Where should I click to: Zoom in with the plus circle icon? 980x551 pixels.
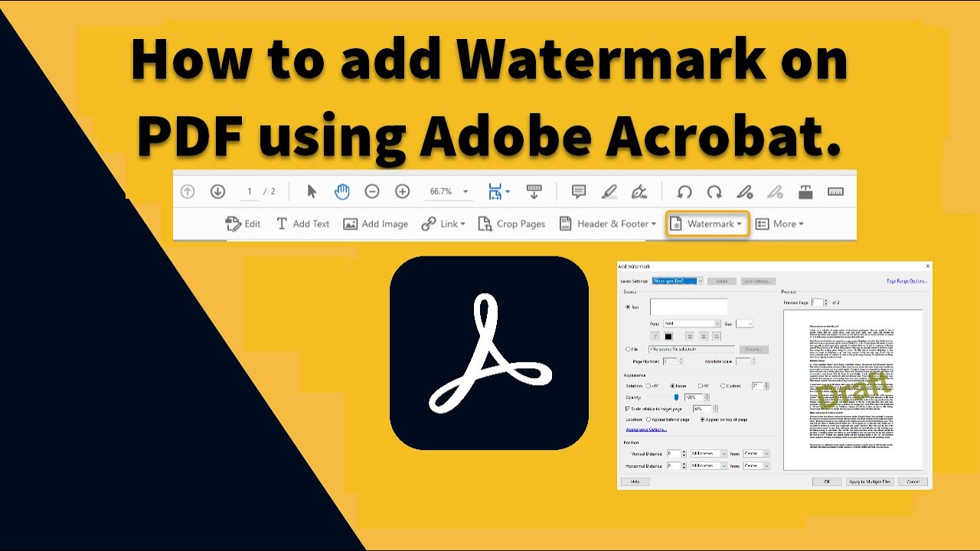coord(402,191)
